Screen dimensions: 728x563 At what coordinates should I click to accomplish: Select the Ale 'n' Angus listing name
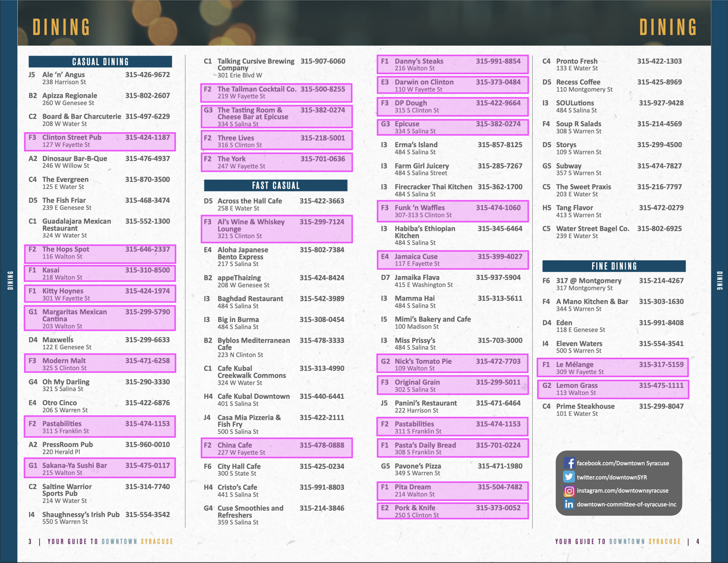(64, 74)
